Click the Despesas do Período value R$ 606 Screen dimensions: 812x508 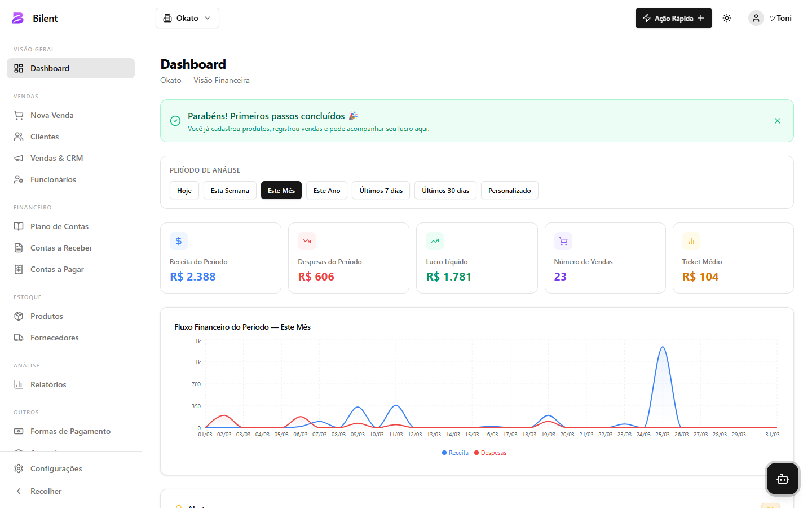[316, 277]
